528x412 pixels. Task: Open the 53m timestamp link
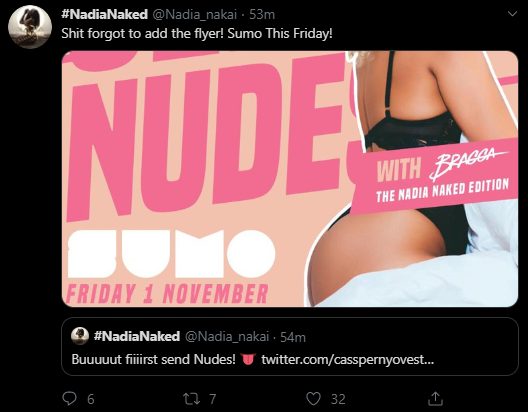coord(262,14)
